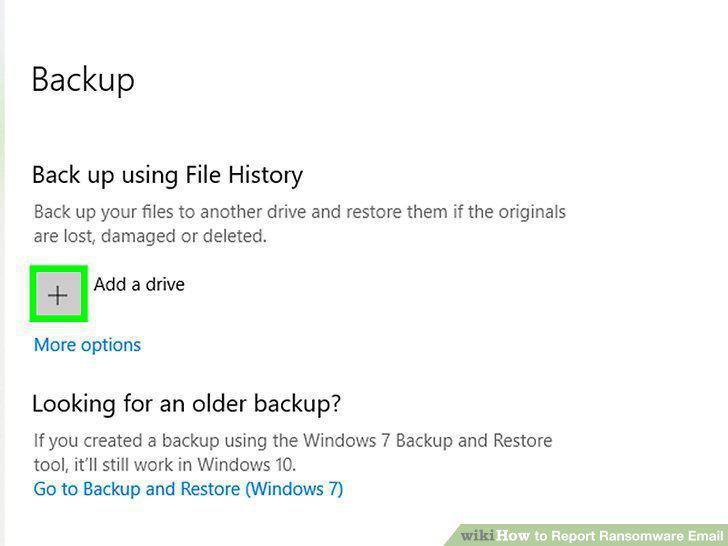
Task: Click 'to Report Ransomware Email' watermark text
Action: [x=629, y=536]
